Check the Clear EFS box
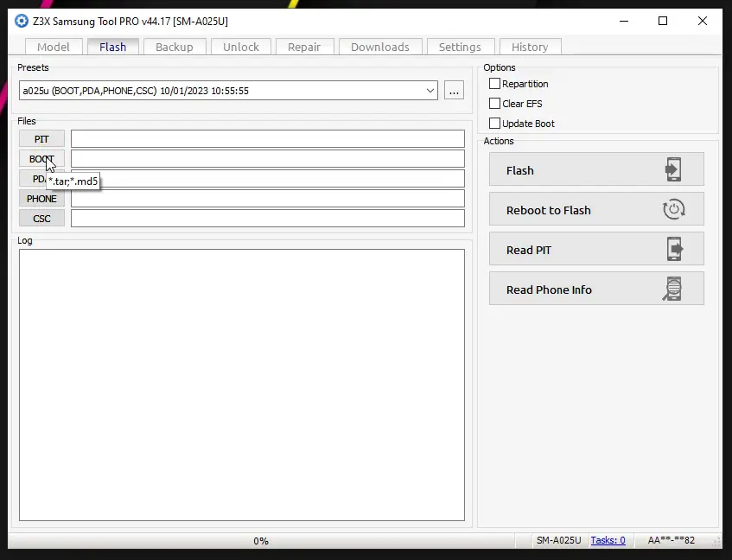732x560 pixels. click(495, 103)
